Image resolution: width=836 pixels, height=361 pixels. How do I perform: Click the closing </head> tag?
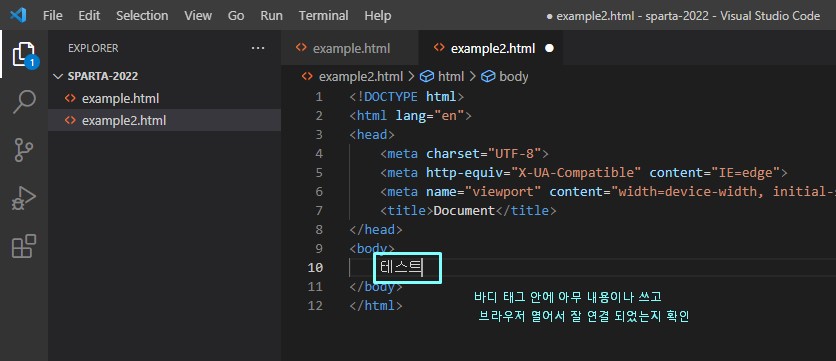click(x=376, y=230)
